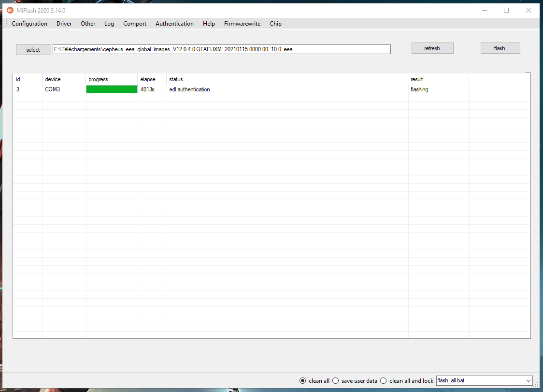Click the flashing result cell
Image resolution: width=543 pixels, height=392 pixels.
[x=439, y=89]
